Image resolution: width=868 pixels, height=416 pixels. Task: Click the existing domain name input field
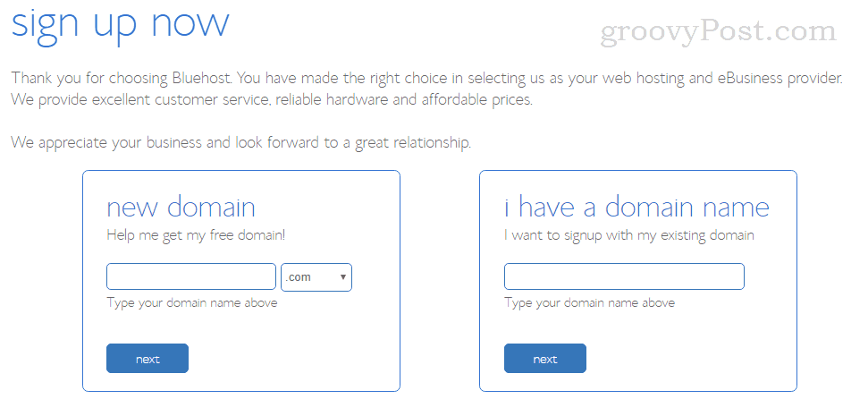[x=624, y=276]
